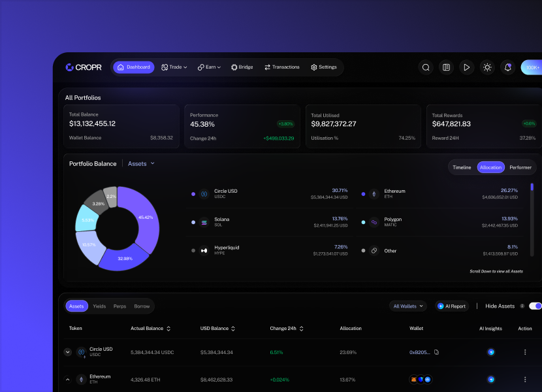Screen dimensions: 542x392
Task: Go to the Dashboard tab
Action: coord(134,67)
